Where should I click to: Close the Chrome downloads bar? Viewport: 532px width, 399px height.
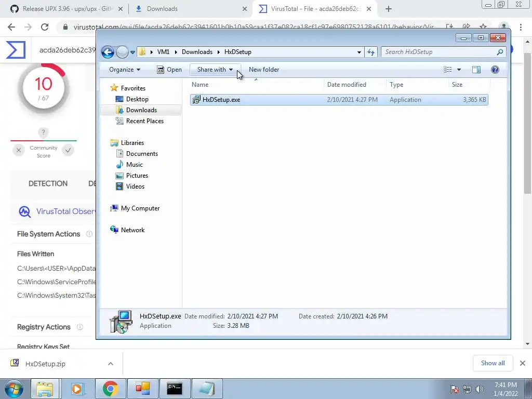coord(523,363)
